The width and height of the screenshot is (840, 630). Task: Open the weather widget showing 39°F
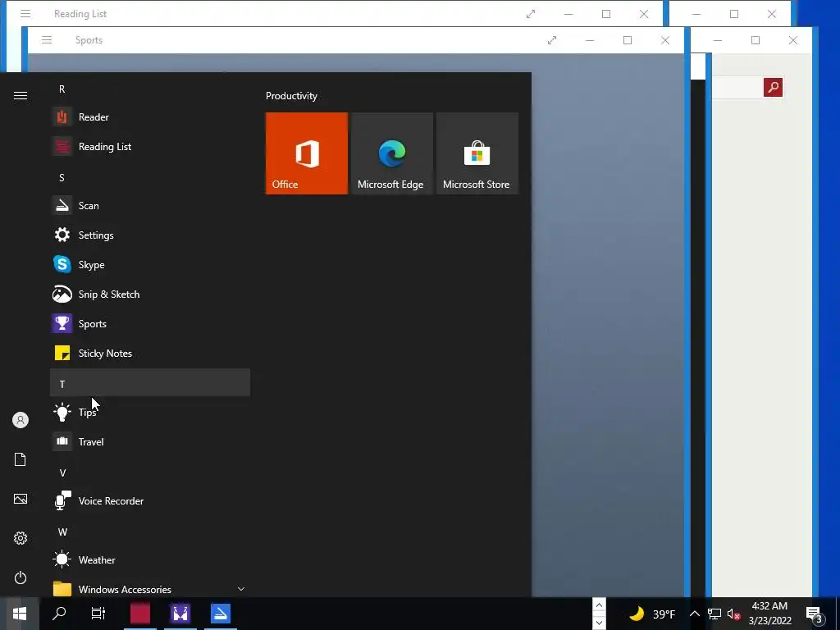652,614
